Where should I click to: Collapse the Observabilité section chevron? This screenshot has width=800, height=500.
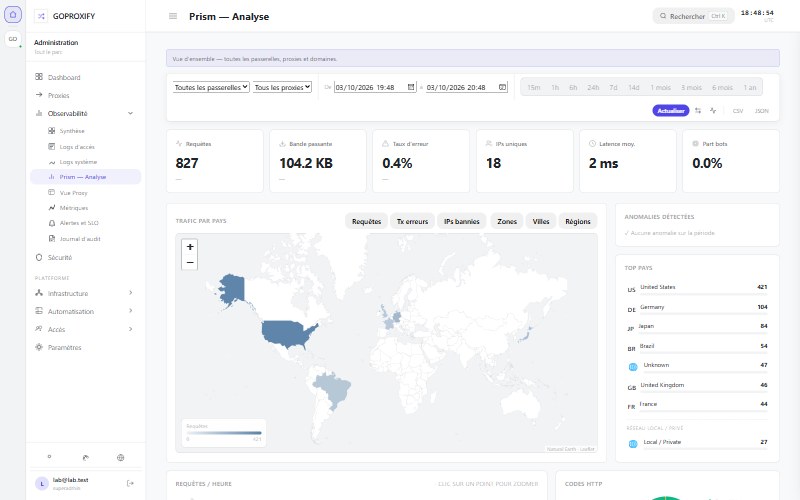130,113
